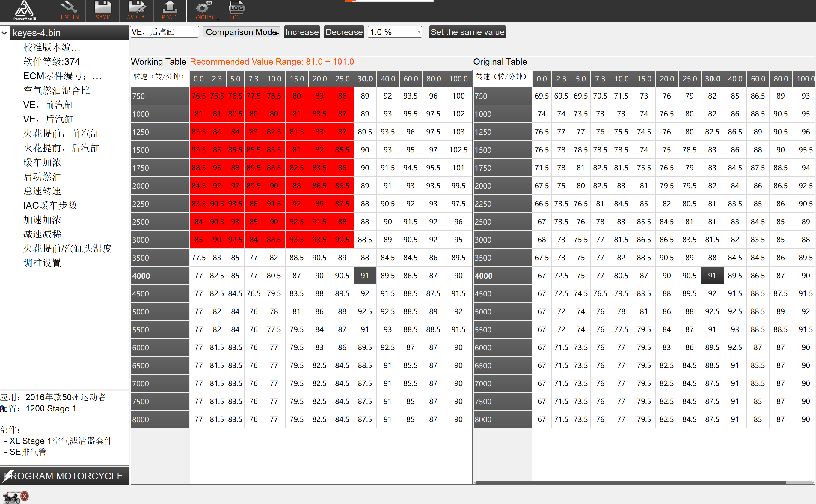Select Working Table cell 4000 rpm, 30.0 column
This screenshot has height=504, width=816.
(x=365, y=276)
